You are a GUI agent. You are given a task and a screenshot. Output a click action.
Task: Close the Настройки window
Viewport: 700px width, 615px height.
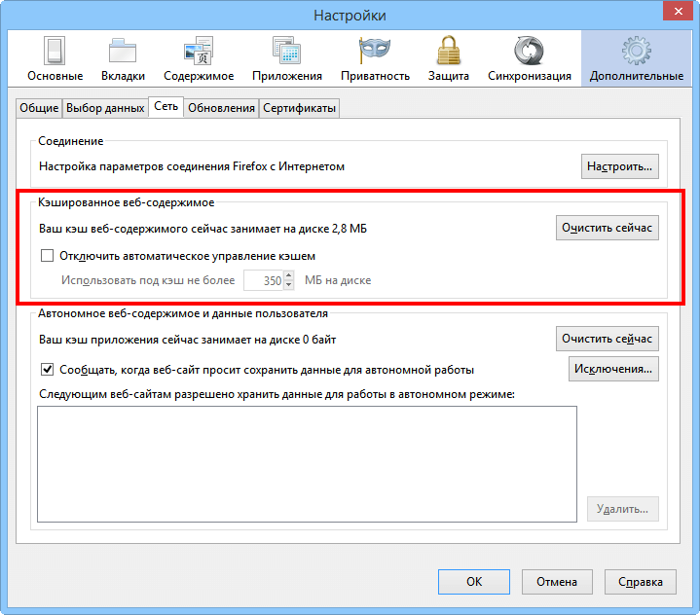678,11
